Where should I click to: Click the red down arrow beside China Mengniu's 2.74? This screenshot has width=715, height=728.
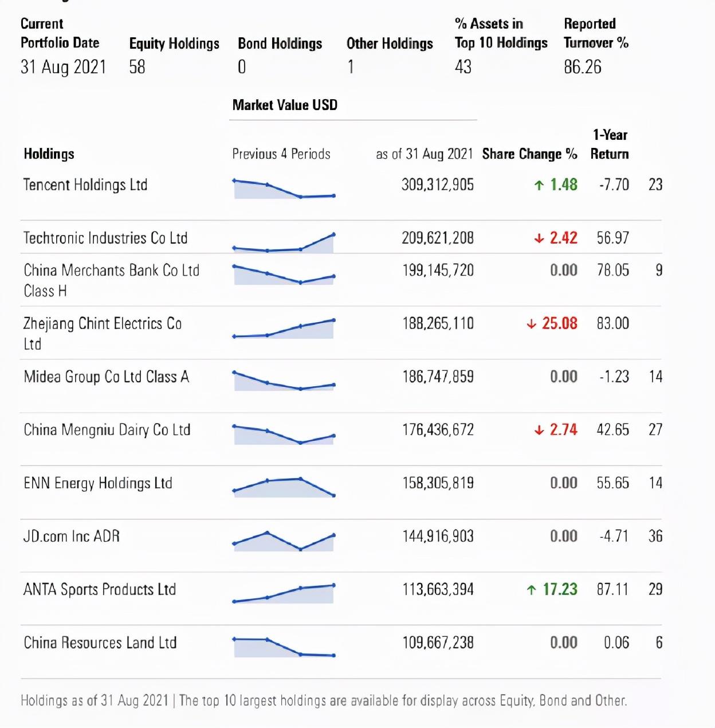(539, 430)
